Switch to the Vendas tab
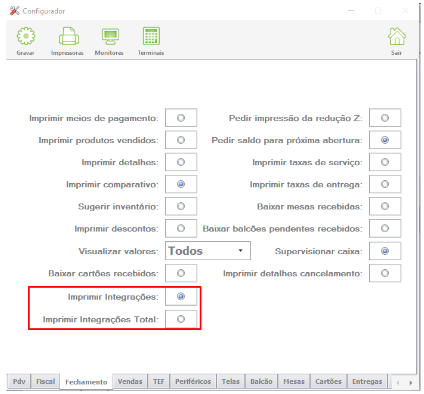 click(130, 381)
